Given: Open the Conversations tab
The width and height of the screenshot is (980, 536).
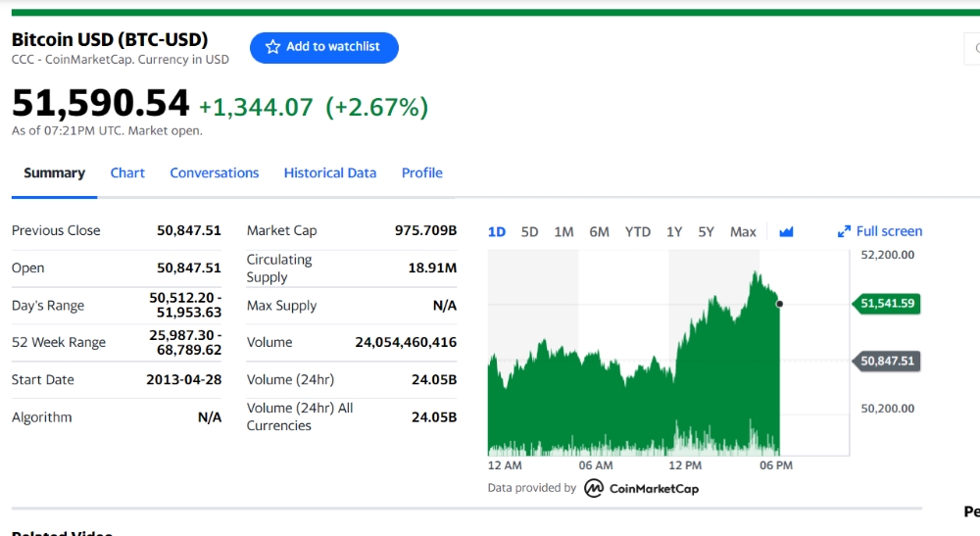Looking at the screenshot, I should pos(215,173).
